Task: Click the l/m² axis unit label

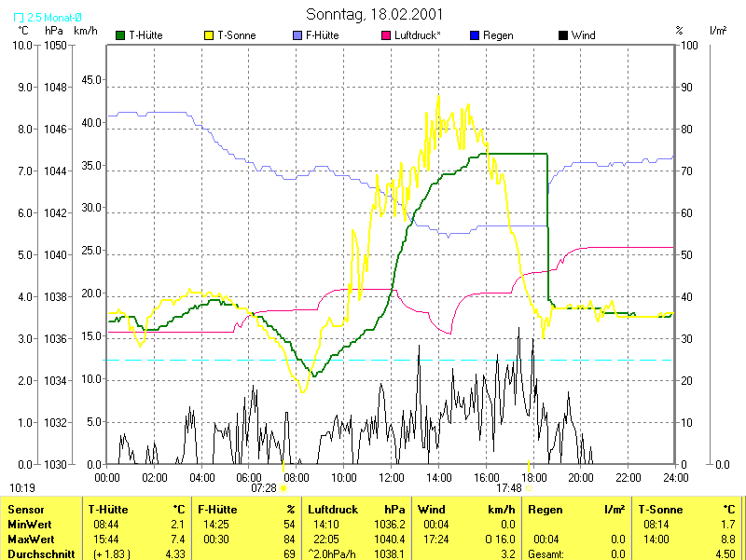Action: [718, 30]
